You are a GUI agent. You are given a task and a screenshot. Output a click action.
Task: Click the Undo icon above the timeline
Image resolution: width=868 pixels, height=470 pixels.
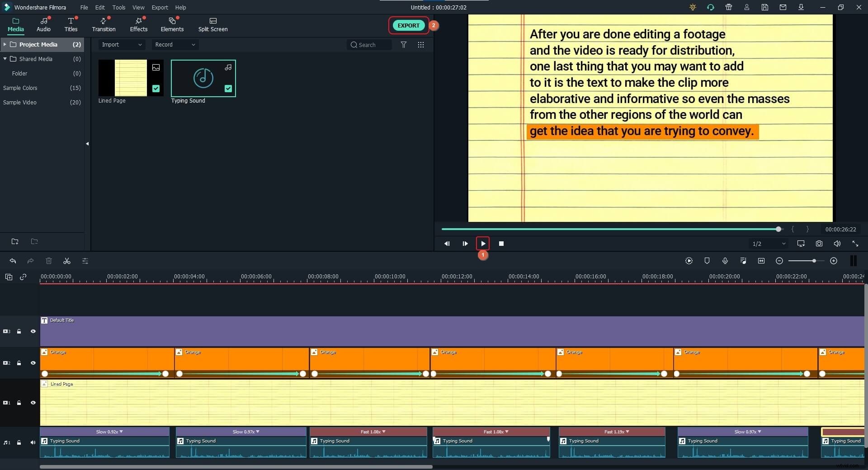(13, 261)
